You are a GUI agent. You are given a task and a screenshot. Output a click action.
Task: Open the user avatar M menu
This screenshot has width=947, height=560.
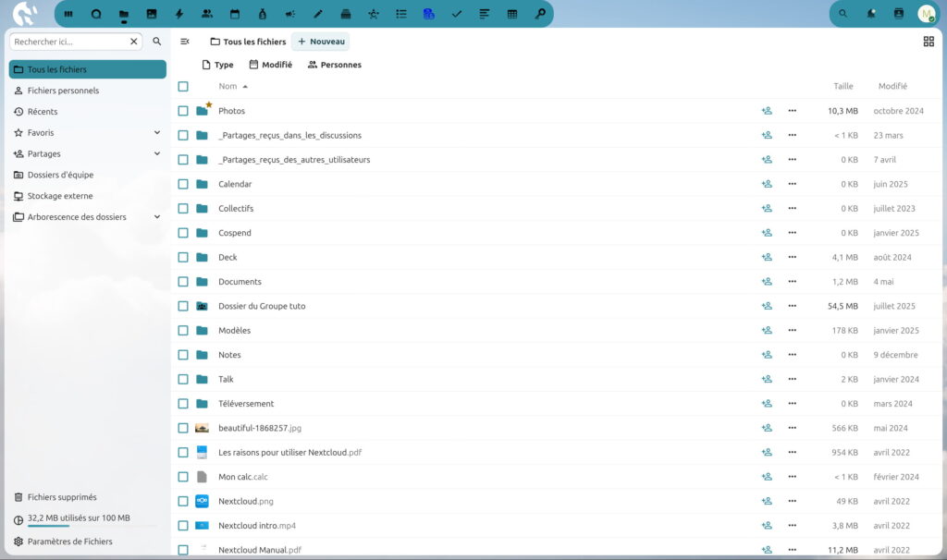(x=927, y=14)
